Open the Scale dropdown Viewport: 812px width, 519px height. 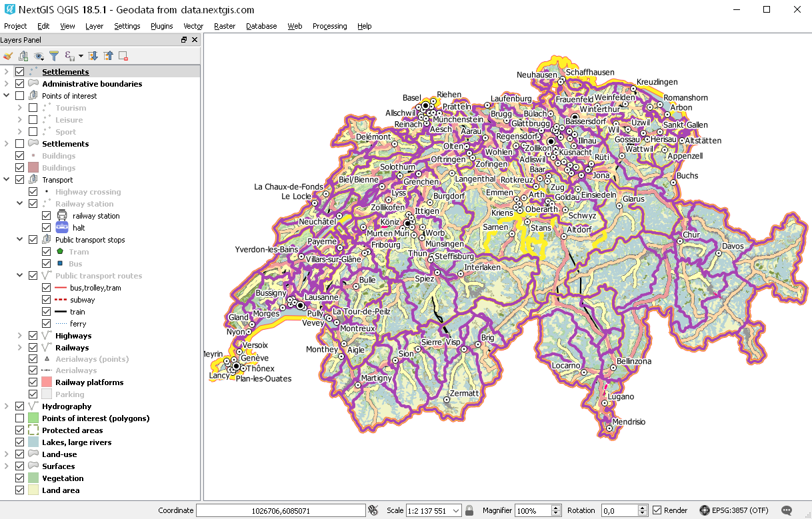(457, 509)
